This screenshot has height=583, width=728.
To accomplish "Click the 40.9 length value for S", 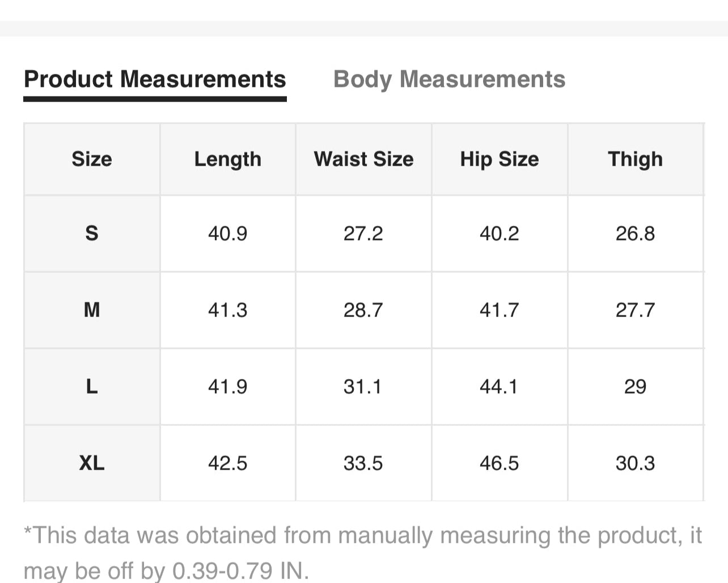I will 227,233.
